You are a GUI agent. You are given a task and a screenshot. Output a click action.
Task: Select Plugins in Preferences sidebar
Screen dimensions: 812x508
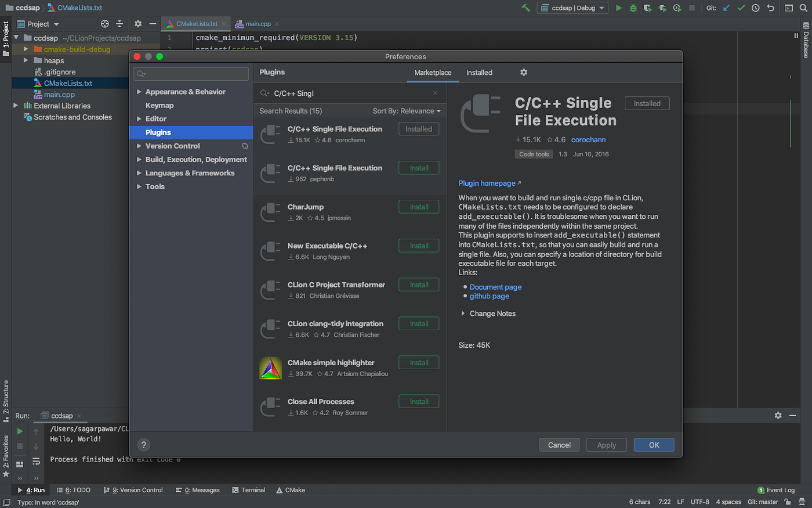[191, 132]
